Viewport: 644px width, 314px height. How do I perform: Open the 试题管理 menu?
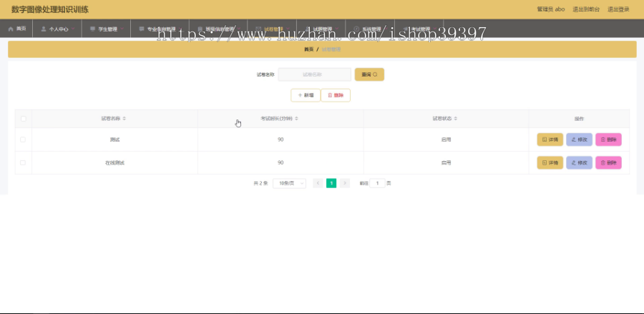(x=321, y=29)
